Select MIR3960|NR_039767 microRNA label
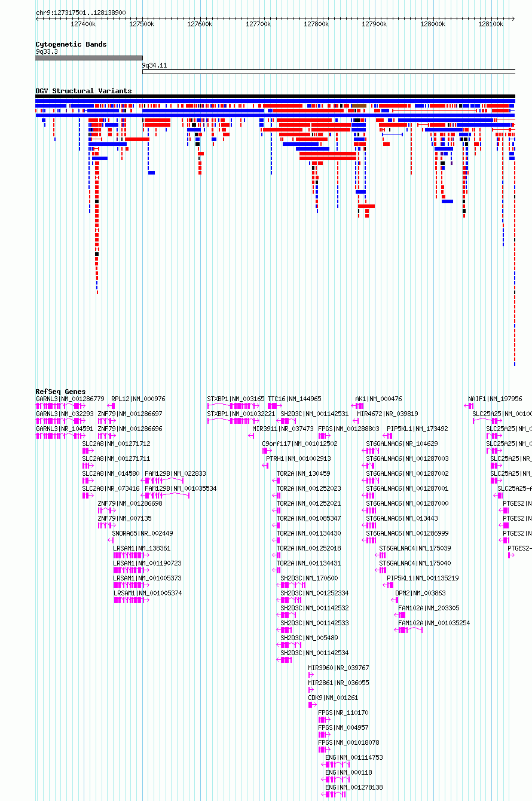 pos(339,668)
